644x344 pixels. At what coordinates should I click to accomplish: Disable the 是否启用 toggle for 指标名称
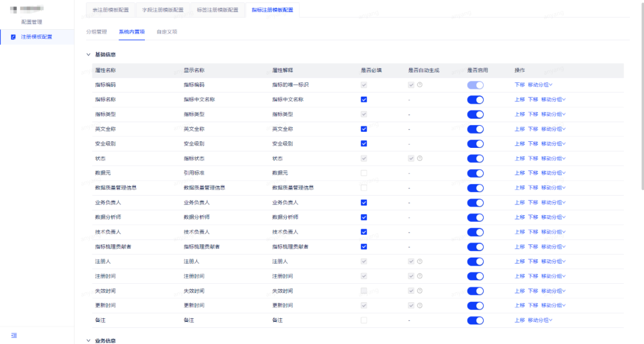click(475, 99)
